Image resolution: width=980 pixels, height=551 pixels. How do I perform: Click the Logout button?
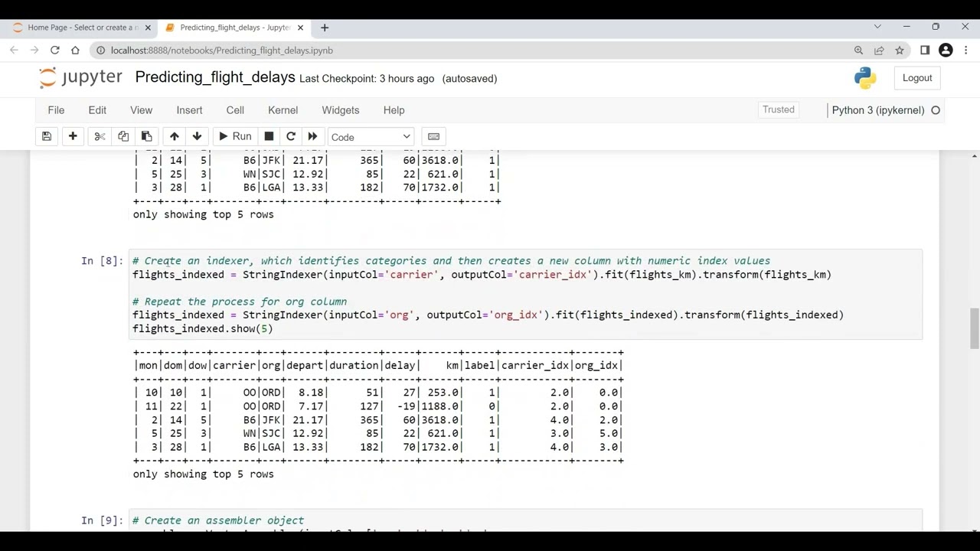click(917, 78)
